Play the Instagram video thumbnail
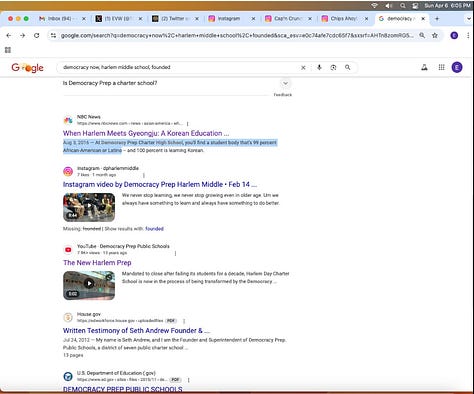 click(89, 207)
